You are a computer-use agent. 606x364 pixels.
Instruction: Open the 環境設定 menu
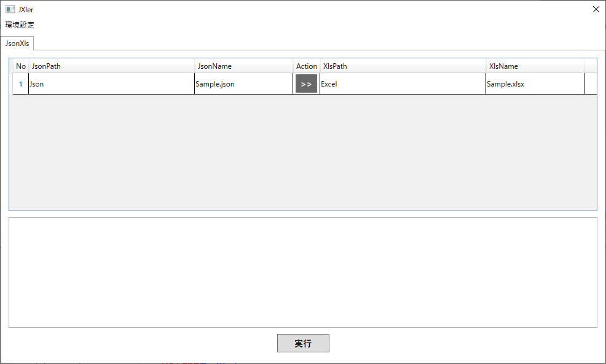point(19,25)
